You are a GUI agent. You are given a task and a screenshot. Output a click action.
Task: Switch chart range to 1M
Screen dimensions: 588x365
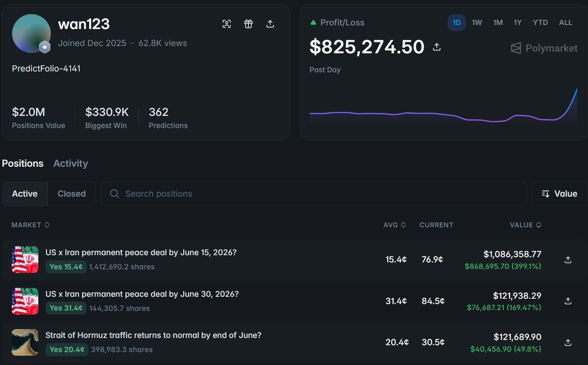(x=498, y=23)
